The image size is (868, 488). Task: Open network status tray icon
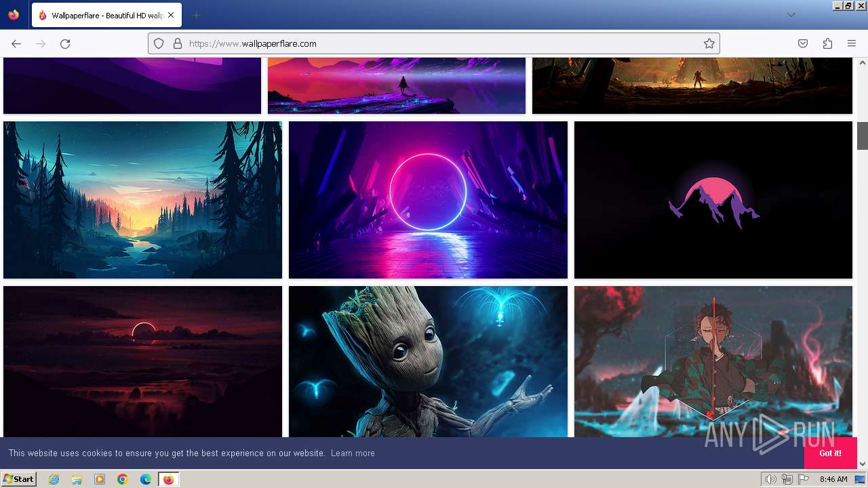(x=788, y=479)
